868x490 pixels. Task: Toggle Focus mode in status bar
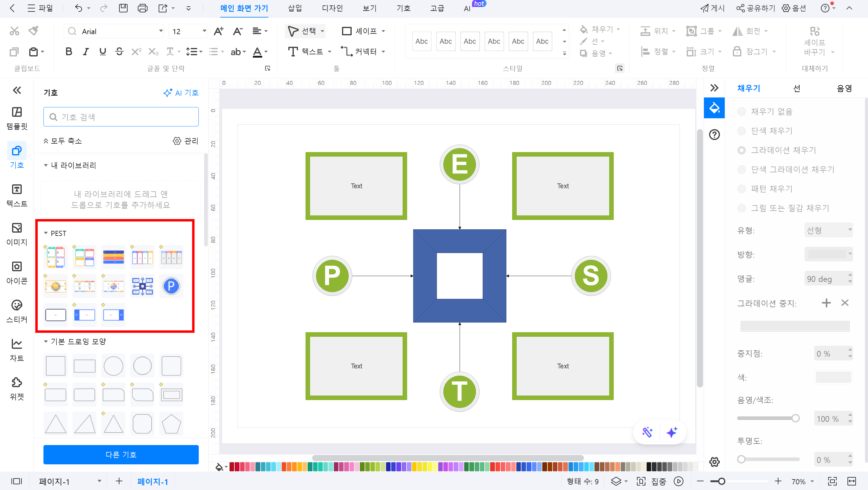(652, 481)
